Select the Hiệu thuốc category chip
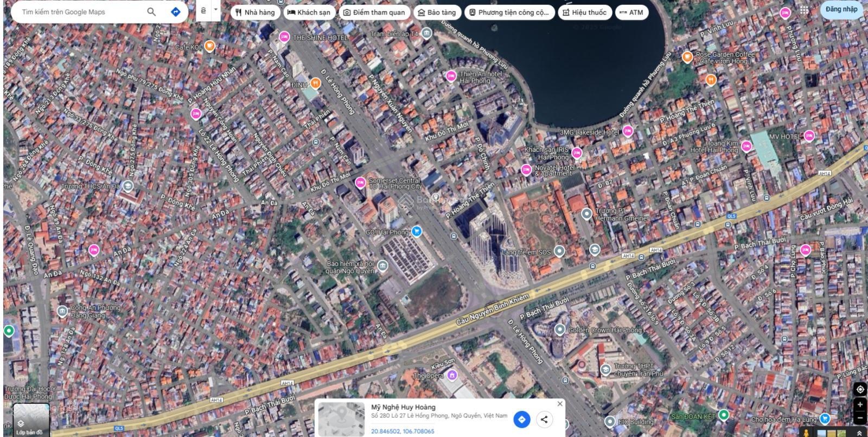 [584, 12]
